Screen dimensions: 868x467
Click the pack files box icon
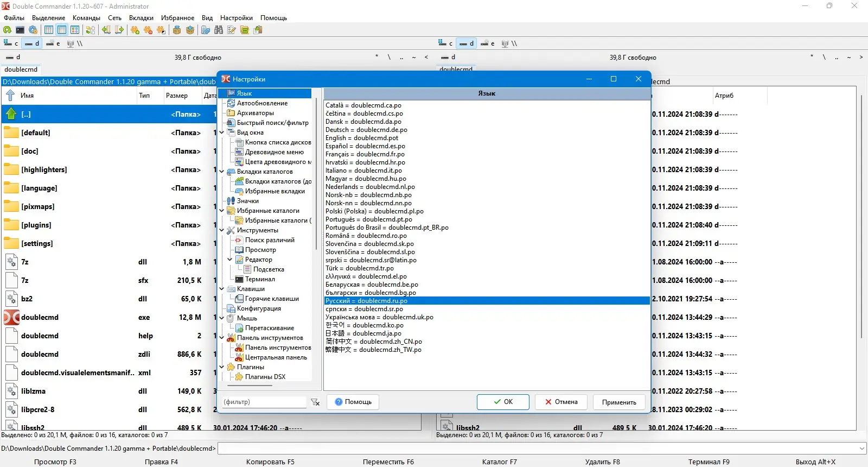(x=177, y=30)
